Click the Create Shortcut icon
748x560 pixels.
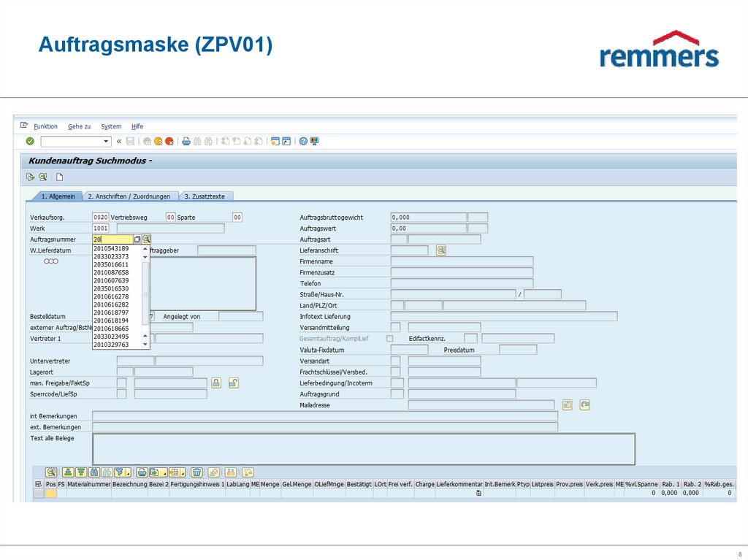(286, 141)
